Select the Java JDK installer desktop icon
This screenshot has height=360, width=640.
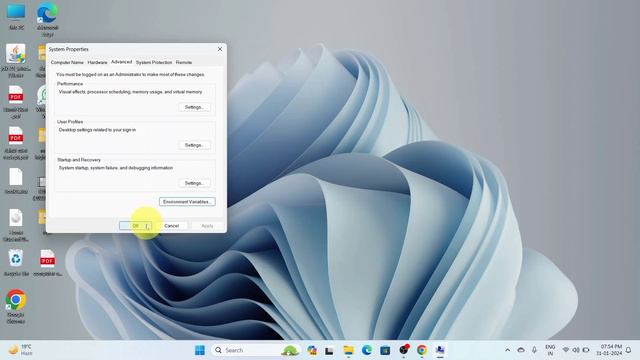pos(16,60)
